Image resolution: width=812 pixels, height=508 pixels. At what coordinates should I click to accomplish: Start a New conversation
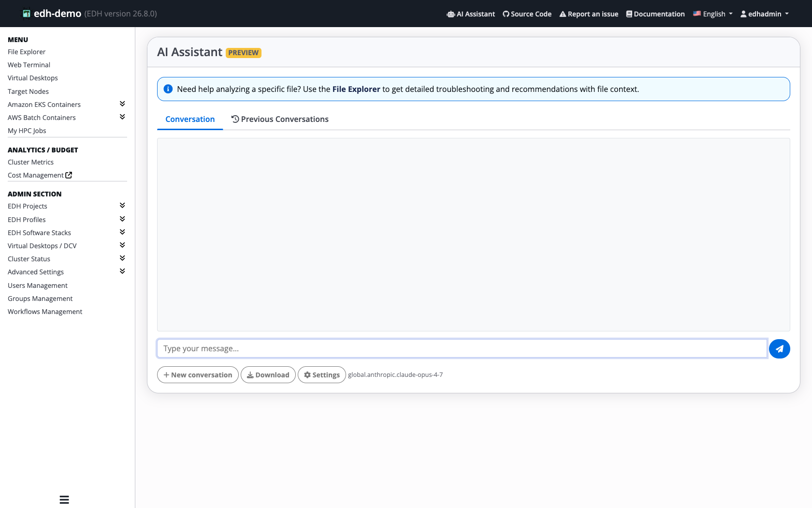pos(198,375)
